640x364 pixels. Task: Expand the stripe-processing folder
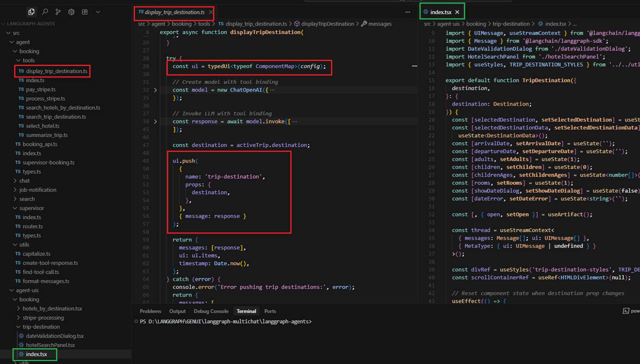point(43,317)
